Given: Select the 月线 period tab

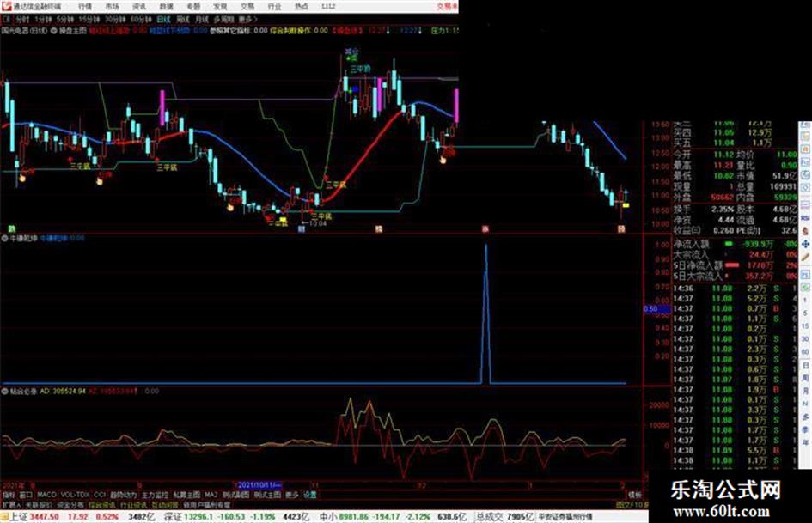Looking at the screenshot, I should [x=201, y=19].
